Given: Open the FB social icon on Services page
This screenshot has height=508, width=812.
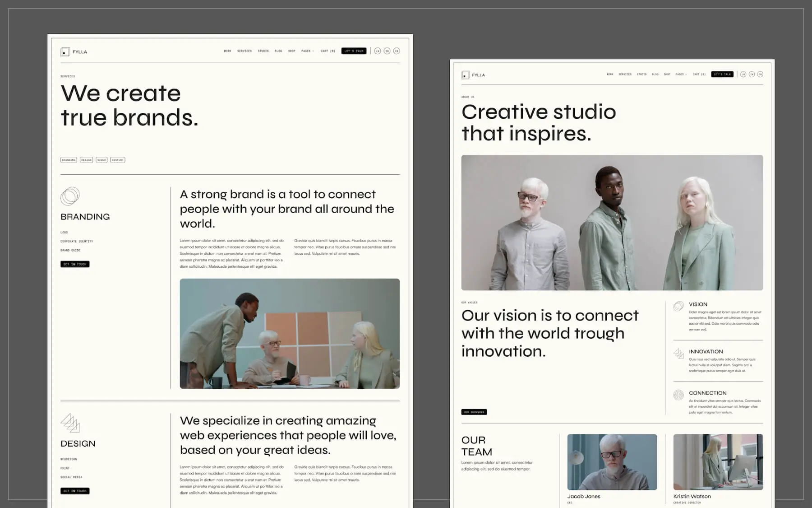Looking at the screenshot, I should click(397, 51).
